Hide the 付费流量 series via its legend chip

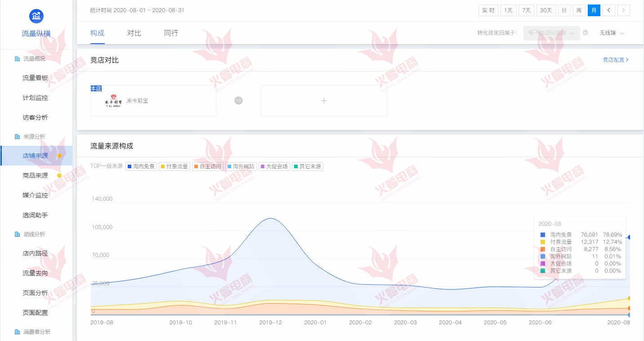click(x=174, y=166)
